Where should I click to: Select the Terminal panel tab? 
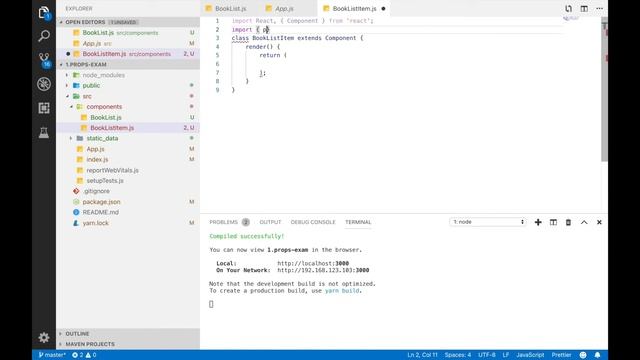pos(358,222)
